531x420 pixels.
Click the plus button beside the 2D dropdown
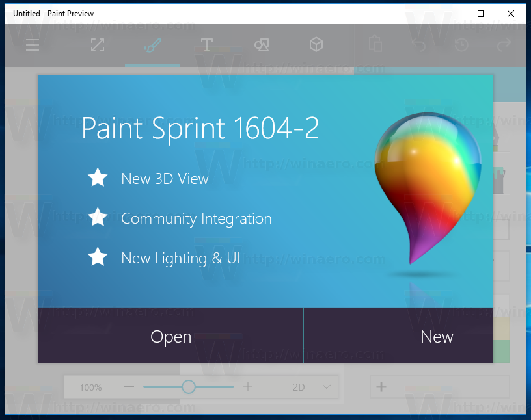pos(381,386)
